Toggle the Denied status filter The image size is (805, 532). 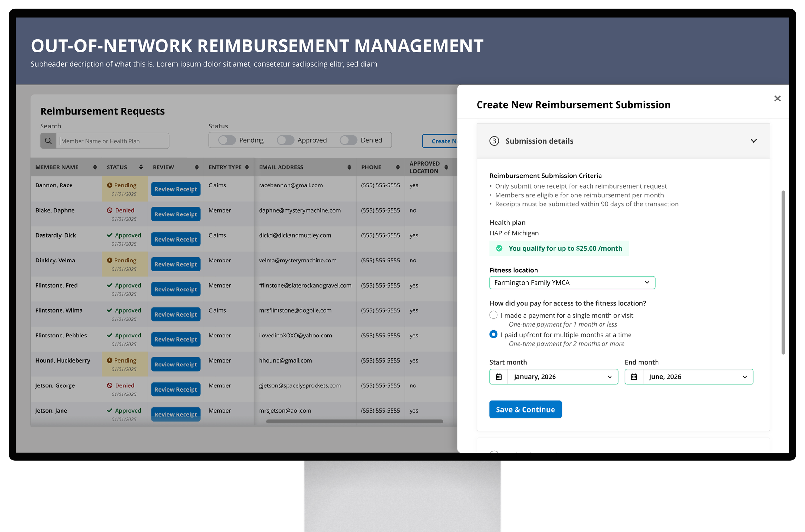[348, 140]
